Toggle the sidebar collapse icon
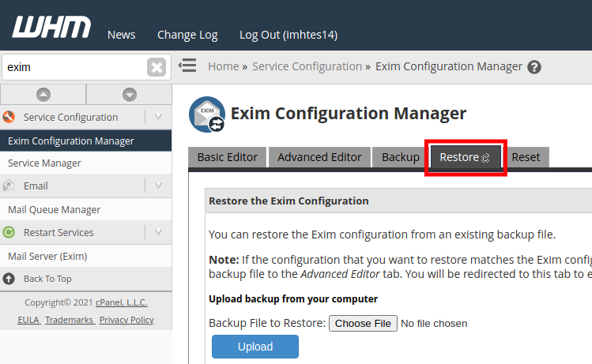The width and height of the screenshot is (592, 364). (187, 66)
